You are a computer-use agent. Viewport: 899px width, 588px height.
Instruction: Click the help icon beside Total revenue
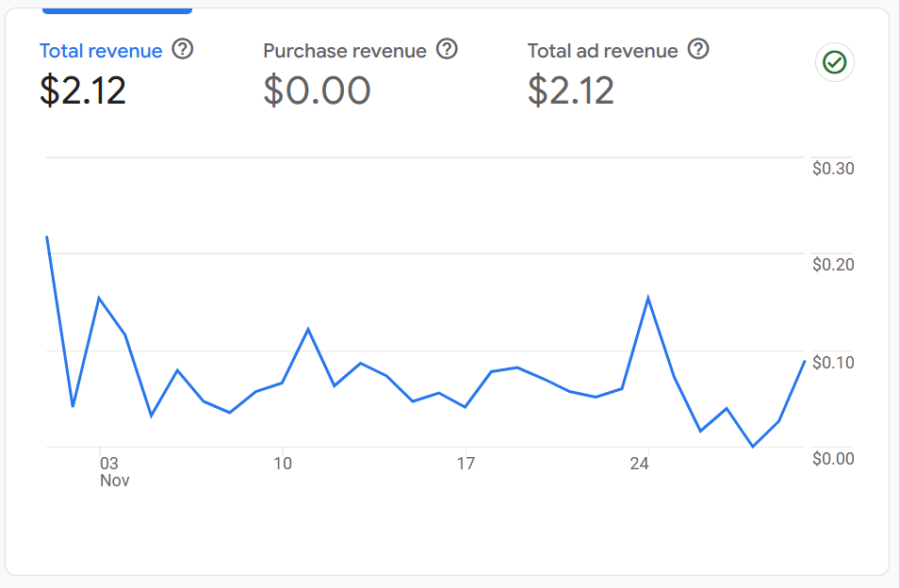pyautogui.click(x=183, y=49)
